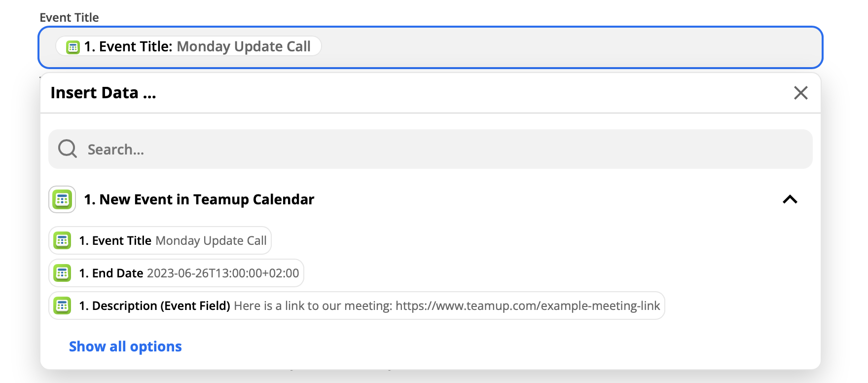Click the 'Event Title' field label
The height and width of the screenshot is (383, 868).
(69, 17)
